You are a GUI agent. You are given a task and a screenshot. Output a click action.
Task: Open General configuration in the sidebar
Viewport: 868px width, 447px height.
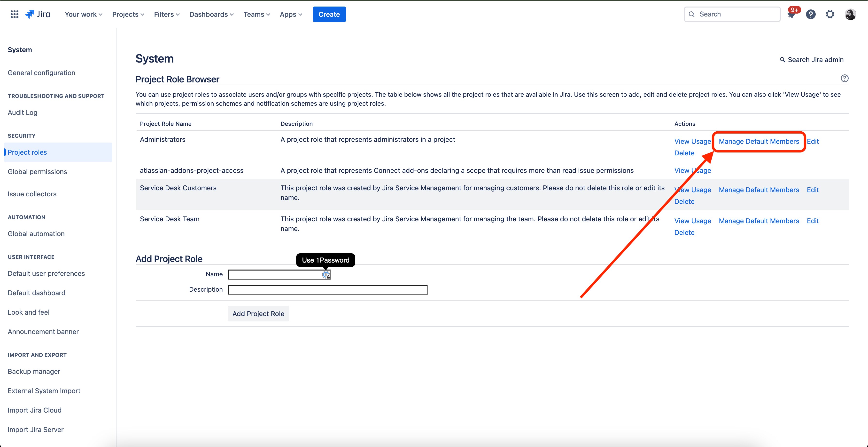(x=41, y=73)
